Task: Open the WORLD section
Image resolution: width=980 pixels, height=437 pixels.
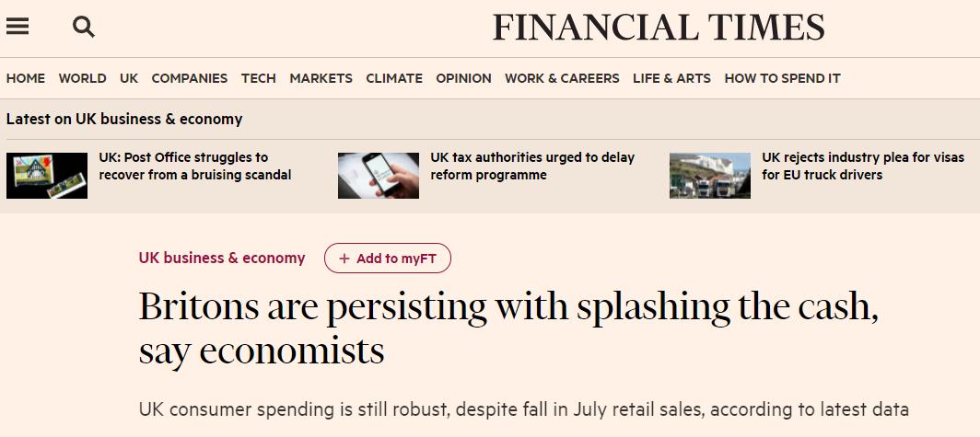Action: coord(83,79)
